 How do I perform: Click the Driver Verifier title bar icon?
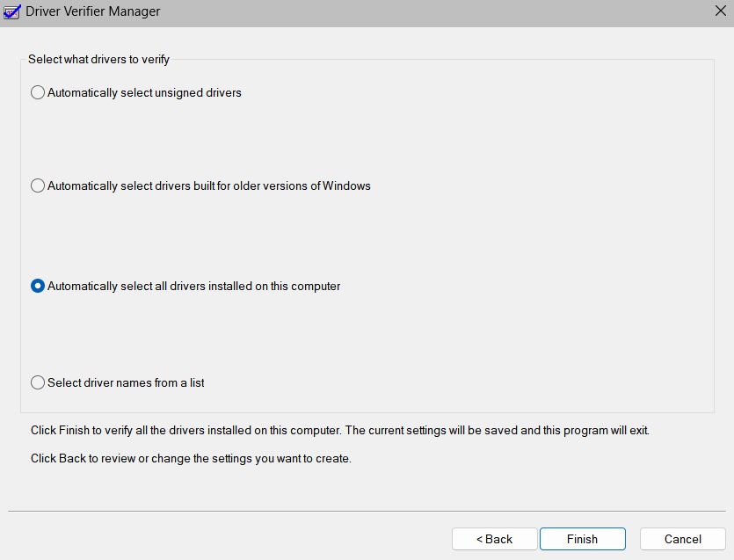click(x=12, y=11)
